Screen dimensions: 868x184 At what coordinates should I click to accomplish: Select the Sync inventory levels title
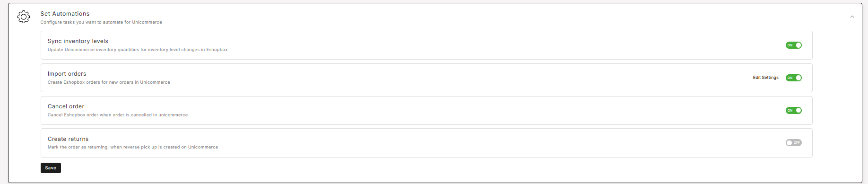tap(78, 41)
